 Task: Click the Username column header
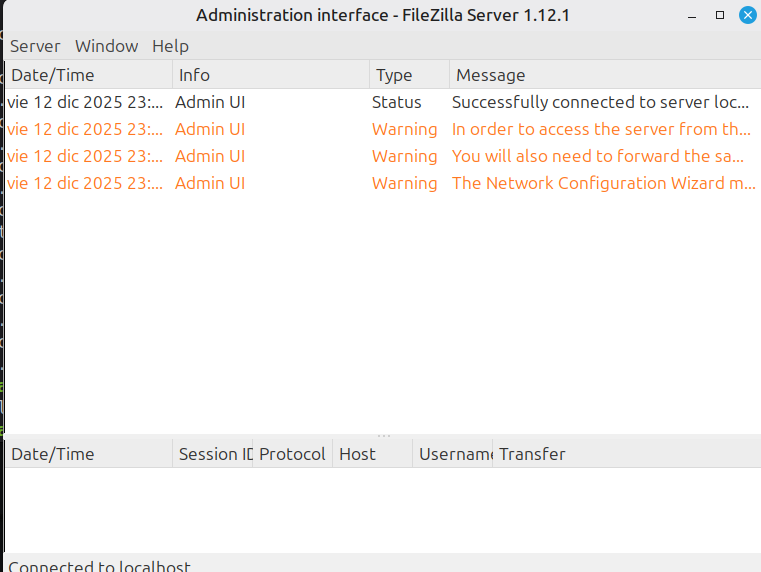[454, 454]
